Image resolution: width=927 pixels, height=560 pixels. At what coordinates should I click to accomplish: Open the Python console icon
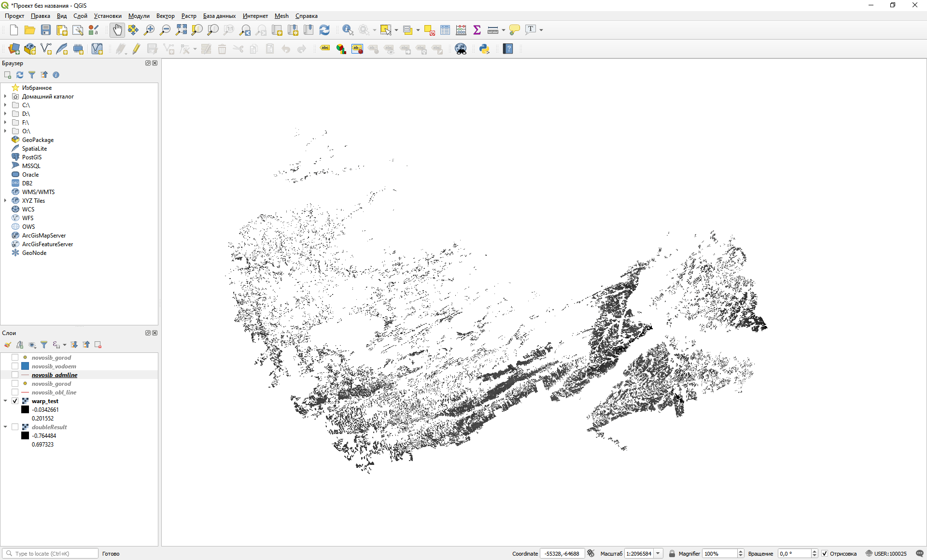pyautogui.click(x=484, y=49)
